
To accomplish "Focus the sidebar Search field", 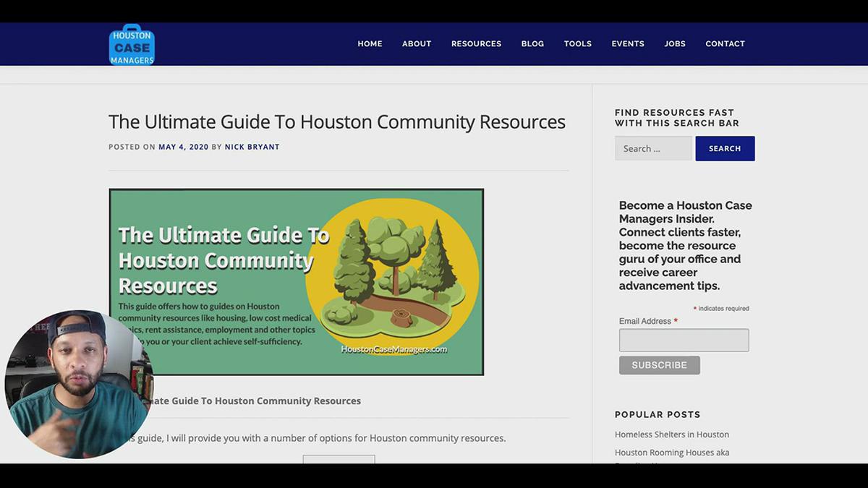I will 653,148.
